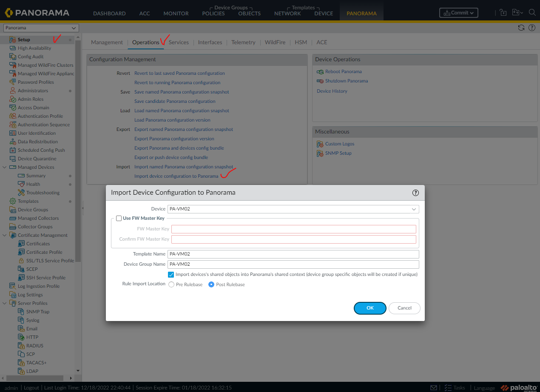Click Logout in the status bar

[31, 388]
